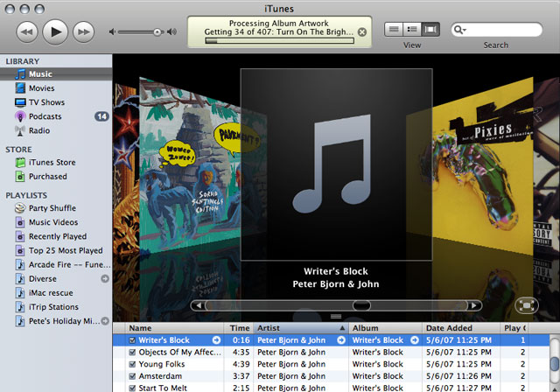Click store arrow next to selected album
560x392 pixels.
414,340
